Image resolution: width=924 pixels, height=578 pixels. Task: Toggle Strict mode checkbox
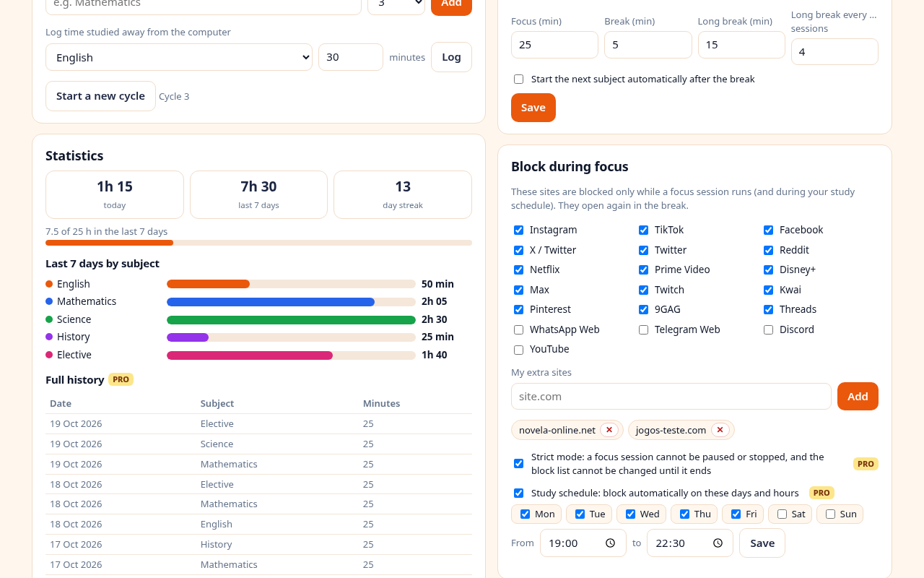click(x=518, y=464)
